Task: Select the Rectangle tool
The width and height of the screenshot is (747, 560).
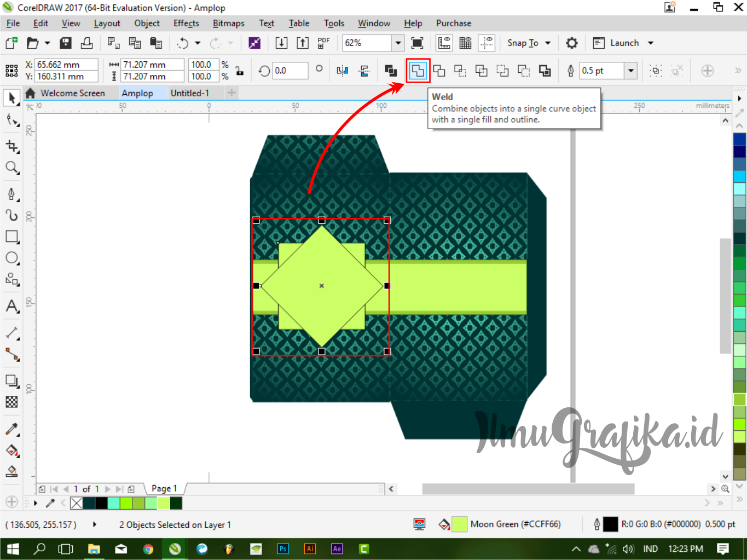Action: pyautogui.click(x=11, y=236)
